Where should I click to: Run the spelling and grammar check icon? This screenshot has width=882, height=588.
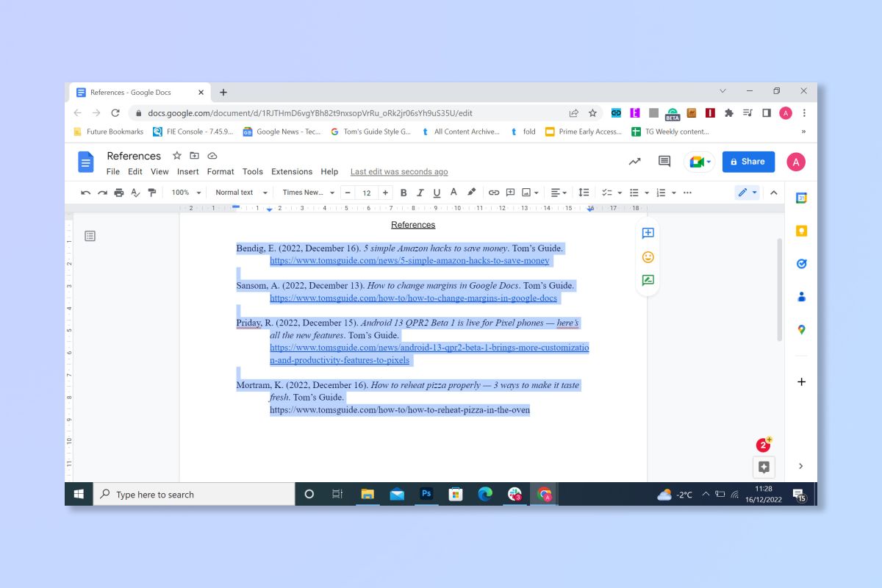[135, 193]
